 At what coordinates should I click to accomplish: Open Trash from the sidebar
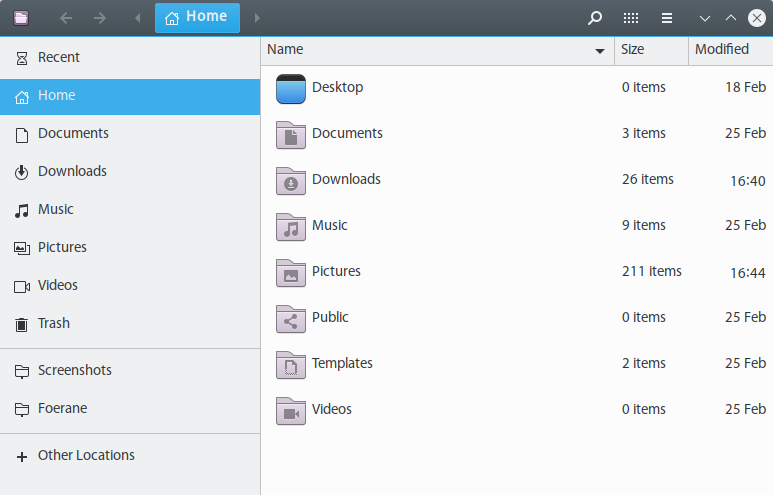point(54,323)
